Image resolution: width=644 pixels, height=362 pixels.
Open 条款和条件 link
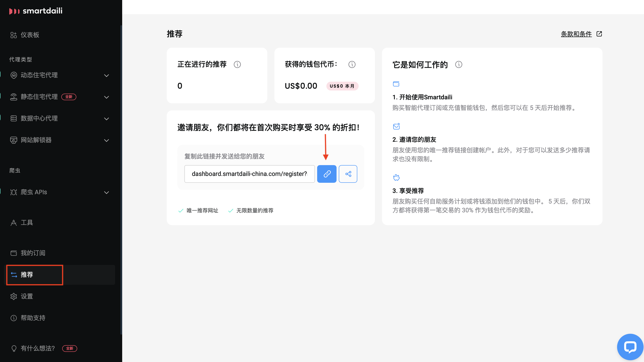point(576,34)
